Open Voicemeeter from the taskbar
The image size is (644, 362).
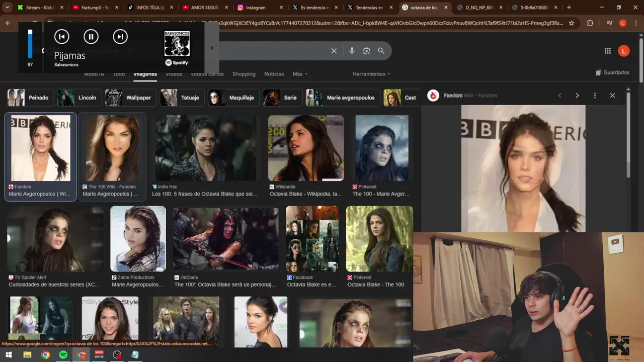pos(99,355)
